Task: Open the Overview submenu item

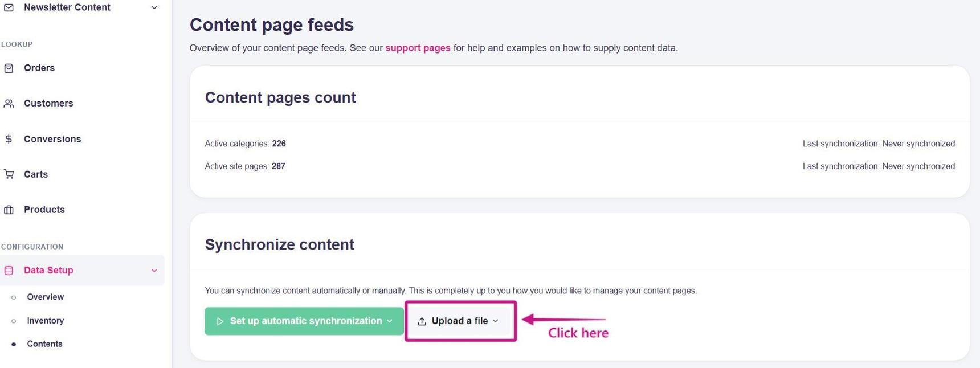Action: click(x=45, y=297)
